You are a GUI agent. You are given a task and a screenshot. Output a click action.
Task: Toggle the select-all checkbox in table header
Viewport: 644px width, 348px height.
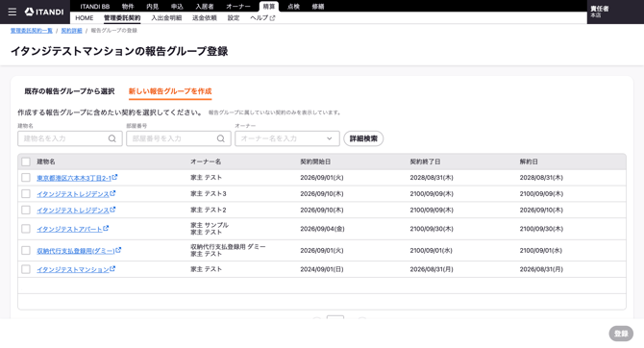click(26, 162)
